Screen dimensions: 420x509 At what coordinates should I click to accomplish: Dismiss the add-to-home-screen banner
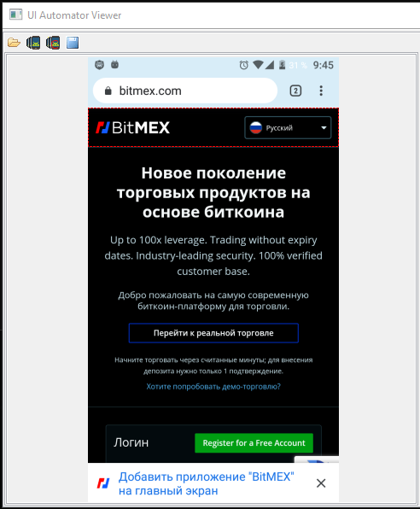[x=321, y=483]
